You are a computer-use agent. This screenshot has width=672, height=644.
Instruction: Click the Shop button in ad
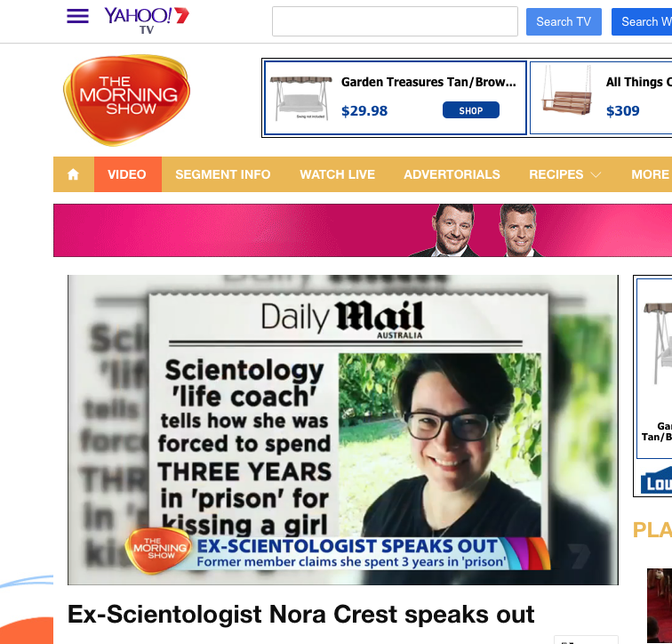pos(470,110)
